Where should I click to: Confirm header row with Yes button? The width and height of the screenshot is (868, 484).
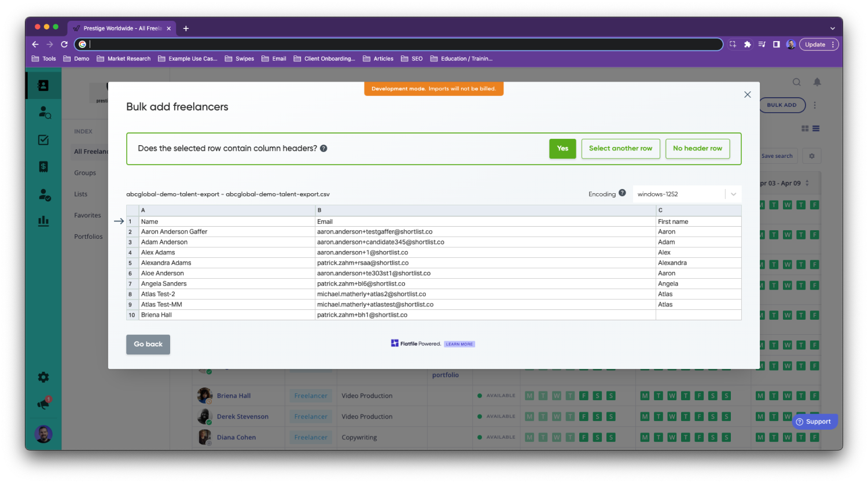[x=562, y=149]
